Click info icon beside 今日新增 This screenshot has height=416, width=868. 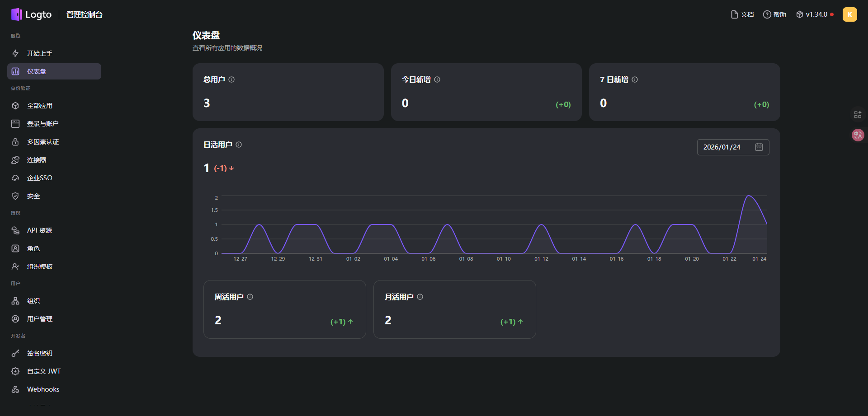[x=437, y=79]
